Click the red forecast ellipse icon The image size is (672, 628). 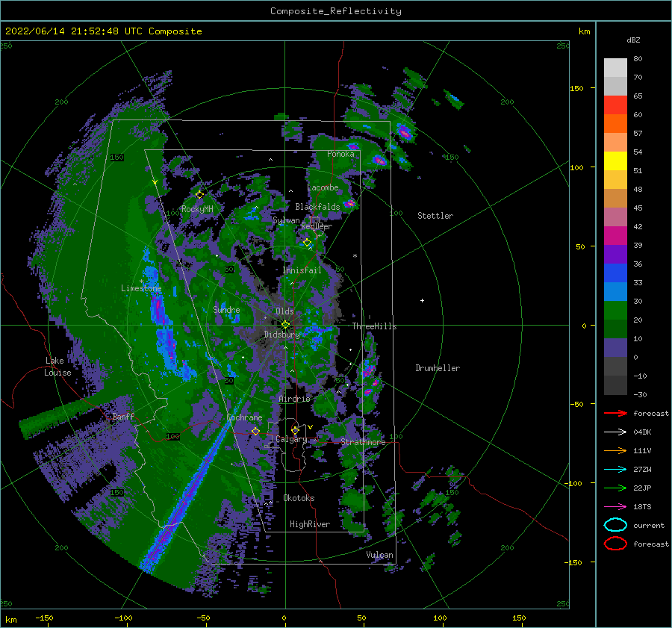click(615, 544)
